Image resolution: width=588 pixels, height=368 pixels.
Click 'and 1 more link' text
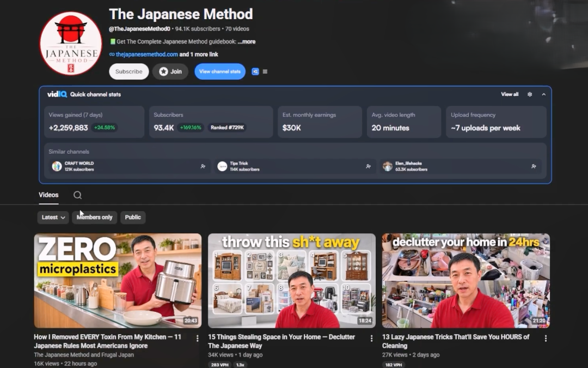tap(199, 55)
